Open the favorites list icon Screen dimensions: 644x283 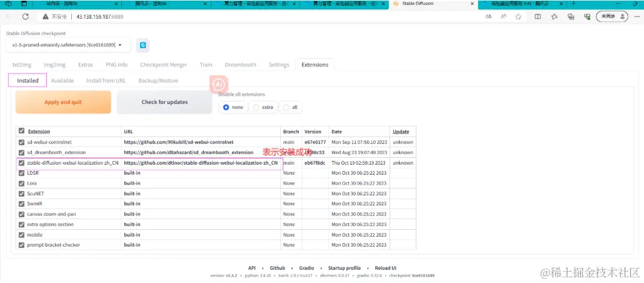[x=554, y=17]
